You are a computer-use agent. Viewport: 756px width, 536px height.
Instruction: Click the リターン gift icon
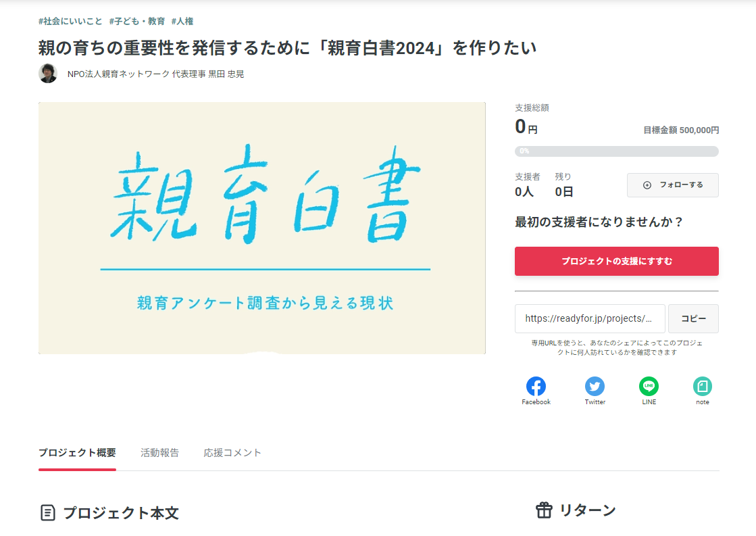click(x=544, y=510)
